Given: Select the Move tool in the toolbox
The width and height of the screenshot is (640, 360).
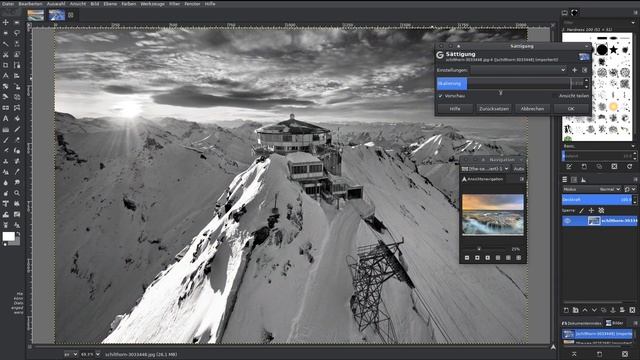Looking at the screenshot, I should click(6, 22).
